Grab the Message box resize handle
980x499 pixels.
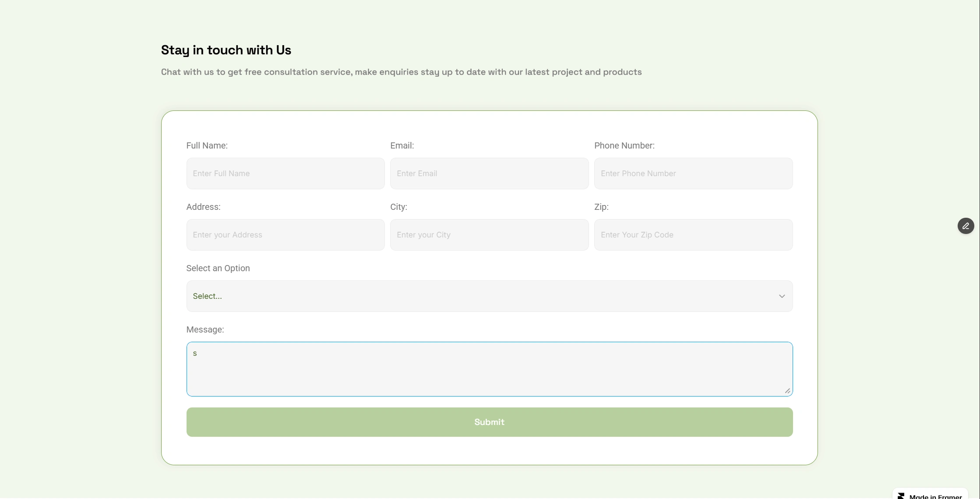(787, 391)
